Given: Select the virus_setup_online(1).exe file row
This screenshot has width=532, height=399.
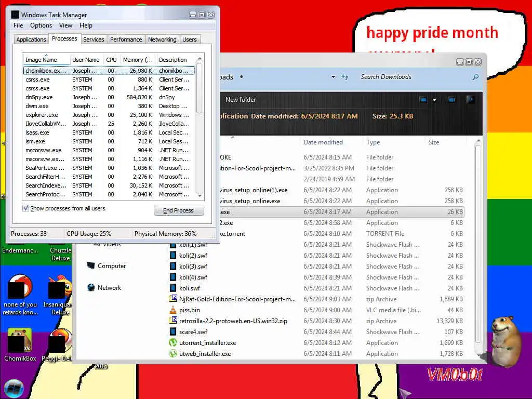Looking at the screenshot, I should [342, 190].
